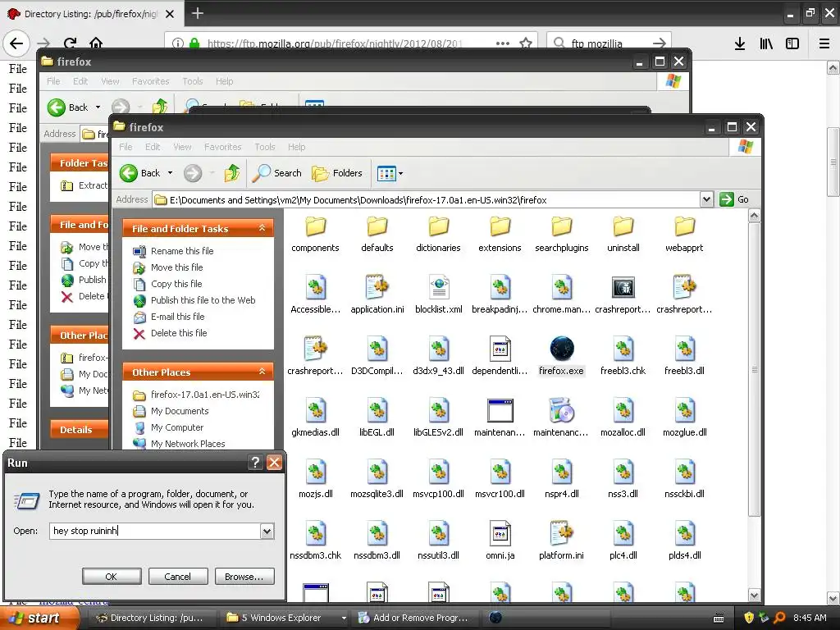840x630 pixels.
Task: Open Firefox library icon
Action: [x=766, y=43]
